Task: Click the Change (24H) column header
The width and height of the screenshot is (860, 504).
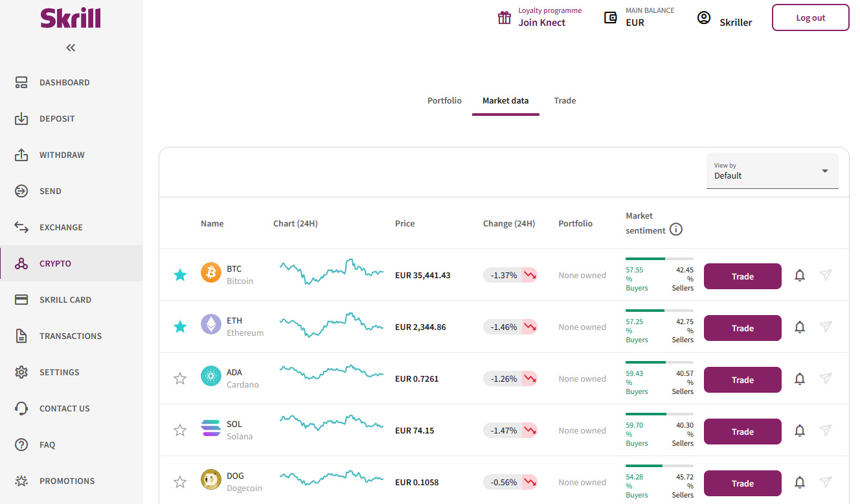Action: 509,223
